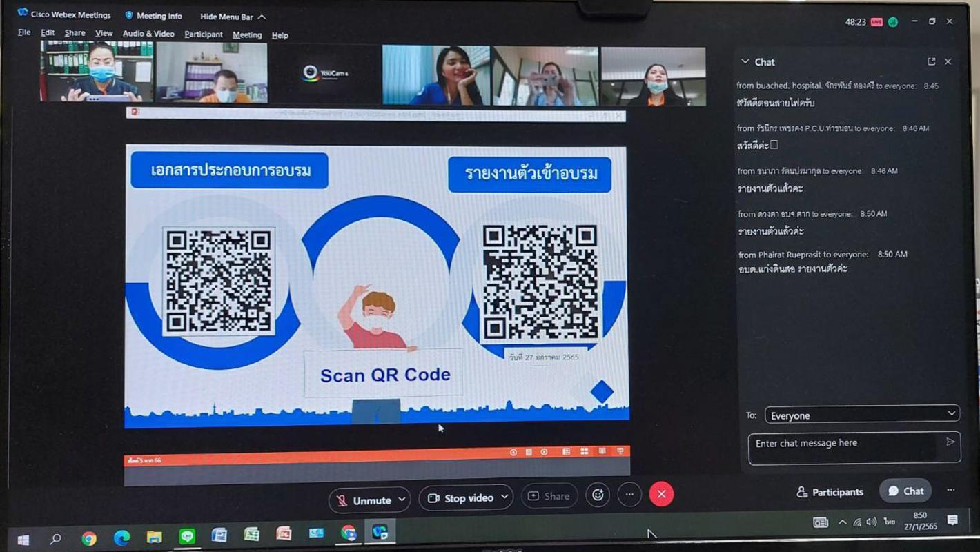Click the meeting timer 48:23
The height and width of the screenshot is (552, 980).
[x=855, y=22]
